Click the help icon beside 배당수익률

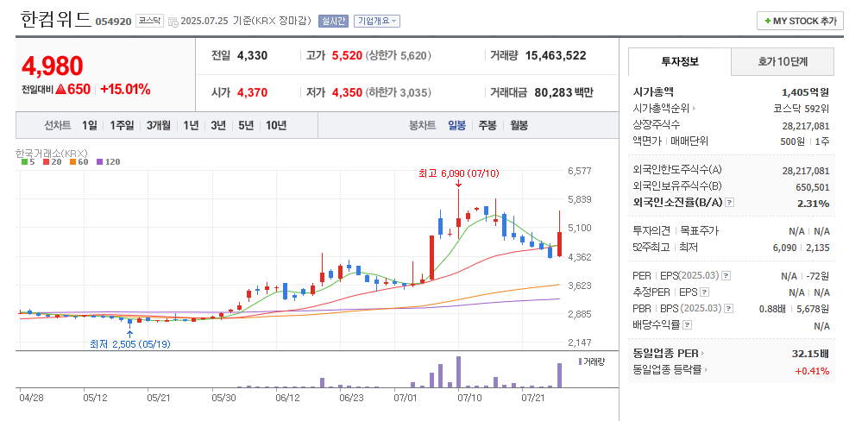[x=687, y=324]
